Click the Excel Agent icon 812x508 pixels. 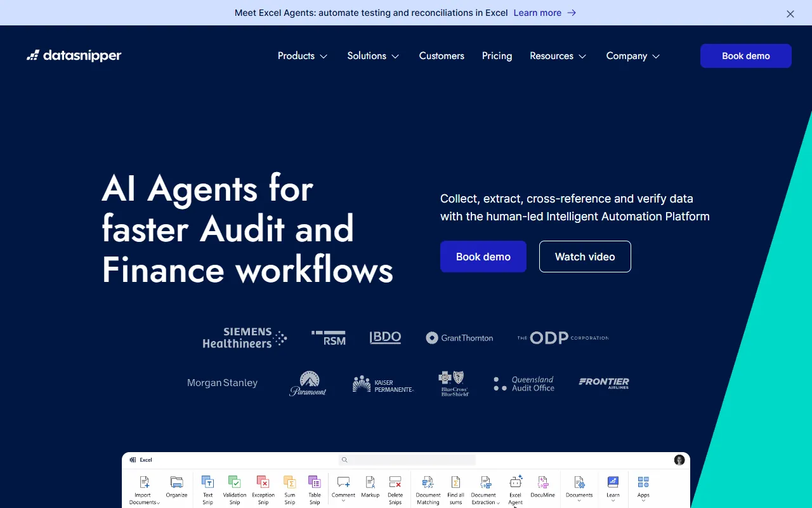coord(515,483)
